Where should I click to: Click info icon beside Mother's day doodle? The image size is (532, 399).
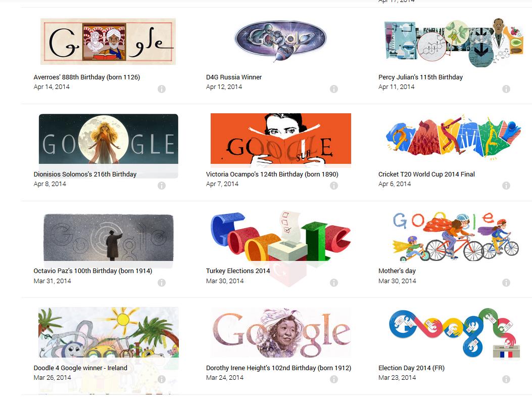[506, 283]
